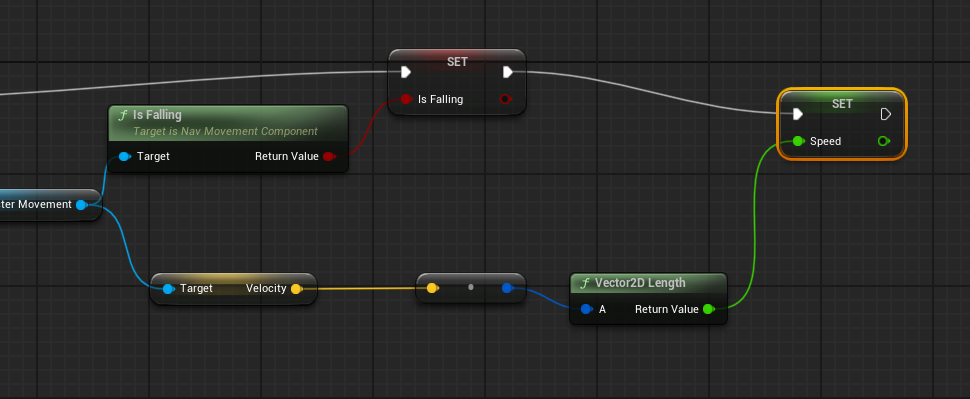The width and height of the screenshot is (970, 399).
Task: Click the green Speed output pin on the SET node
Action: (884, 141)
